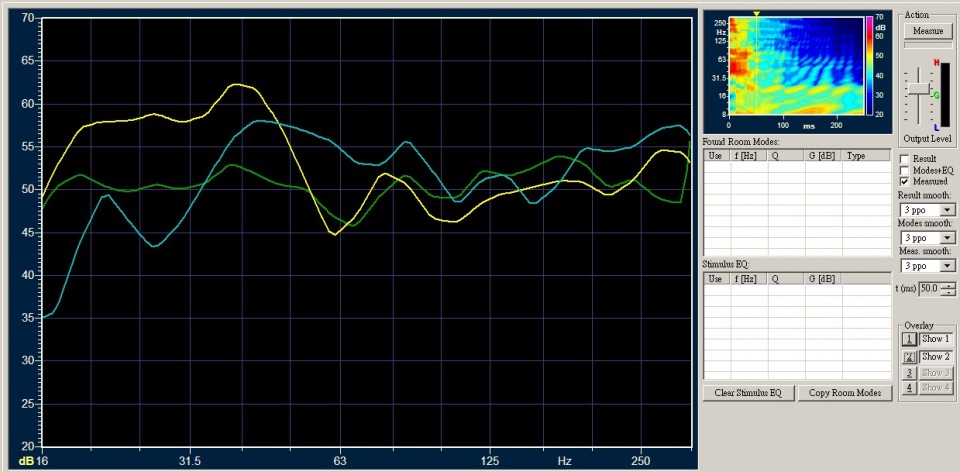
Task: Click the yellow time marker above spectrogram
Action: (756, 13)
